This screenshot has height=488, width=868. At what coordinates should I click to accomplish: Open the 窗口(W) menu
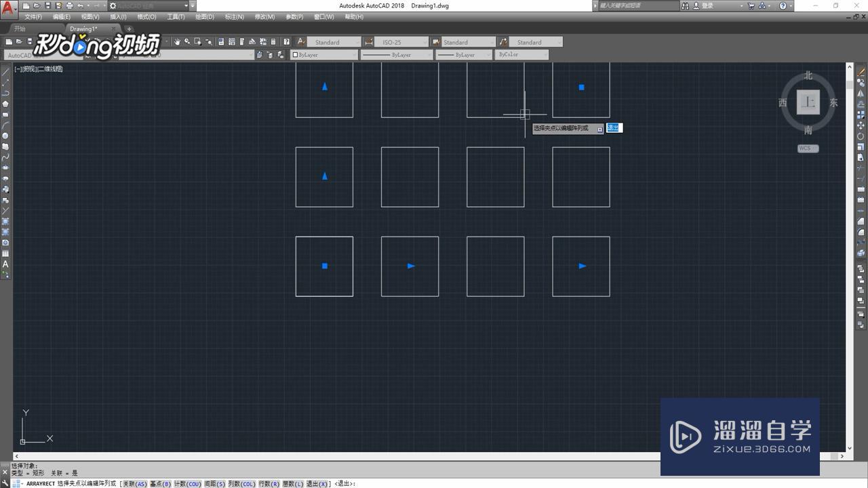pyautogui.click(x=323, y=17)
